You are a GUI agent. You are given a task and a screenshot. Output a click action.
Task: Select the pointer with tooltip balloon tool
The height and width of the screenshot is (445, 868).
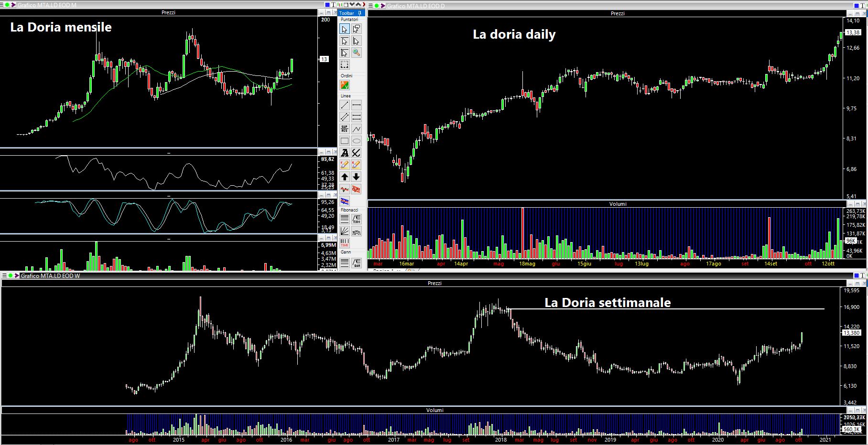[357, 29]
